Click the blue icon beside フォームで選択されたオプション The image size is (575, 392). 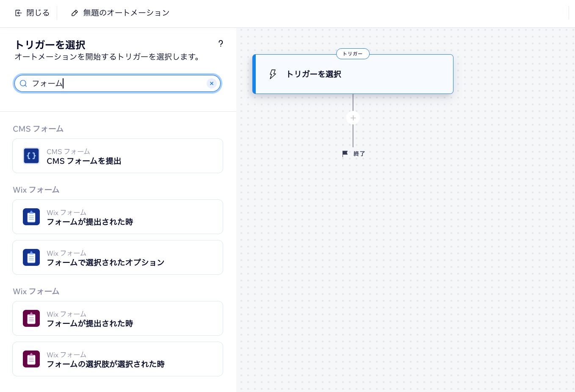(x=31, y=257)
